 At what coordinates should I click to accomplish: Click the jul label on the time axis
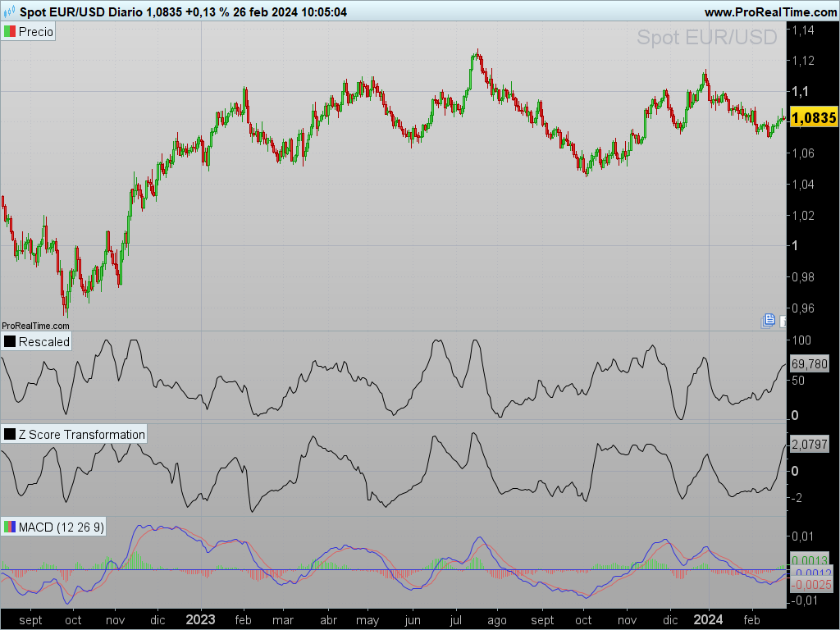(456, 620)
